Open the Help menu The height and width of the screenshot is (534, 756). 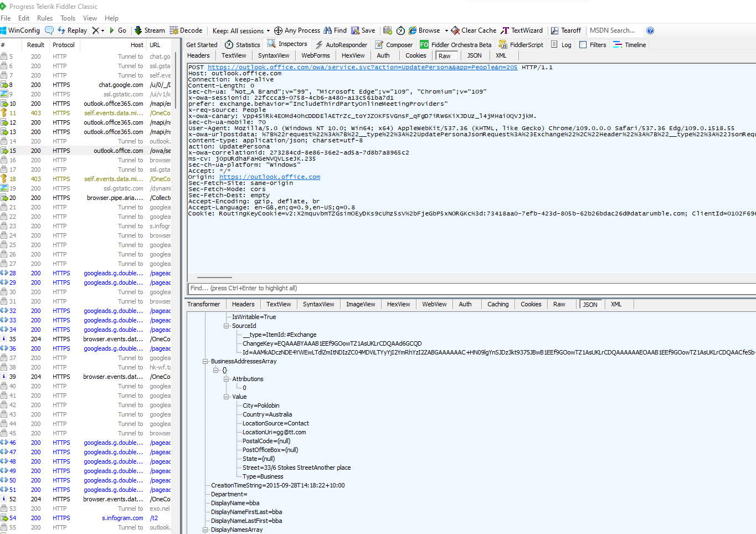pos(112,18)
